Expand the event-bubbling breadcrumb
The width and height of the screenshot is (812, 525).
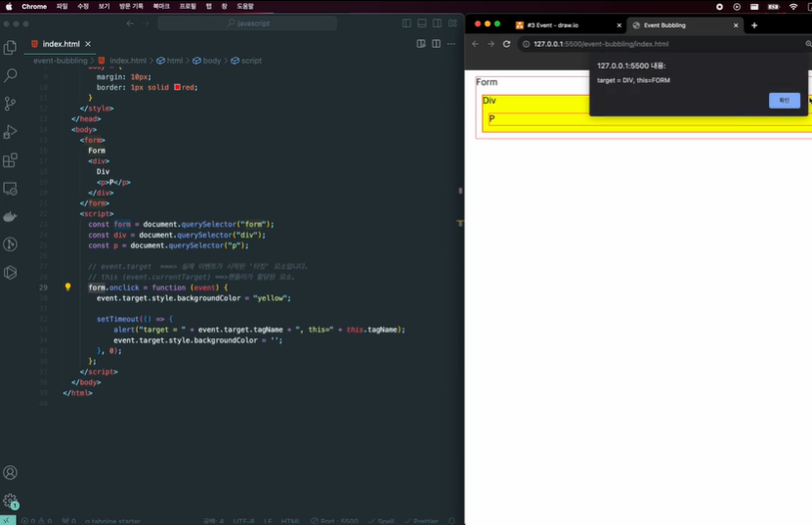click(61, 61)
